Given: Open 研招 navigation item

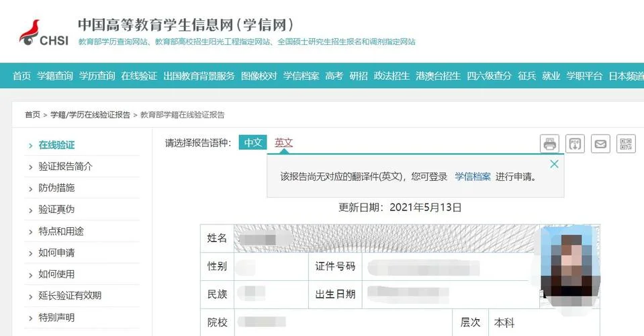Looking at the screenshot, I should click(359, 76).
